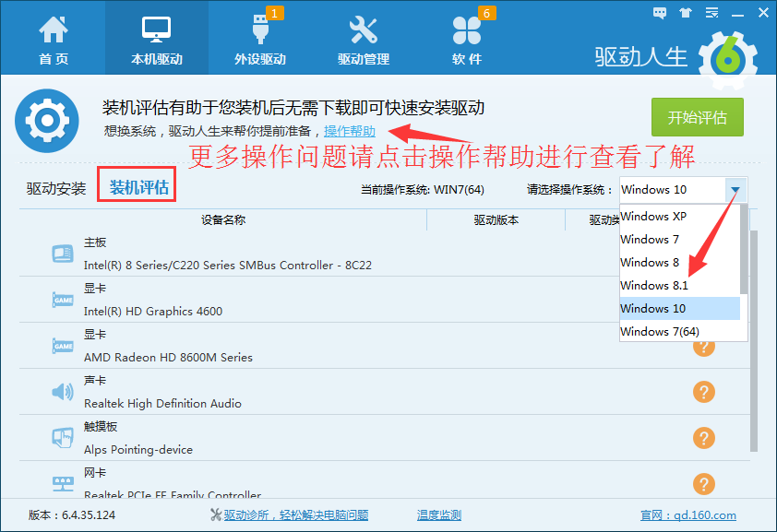Viewport: 777px width, 532px height.
Task: Go to the 首页 label
Action: click(x=54, y=59)
